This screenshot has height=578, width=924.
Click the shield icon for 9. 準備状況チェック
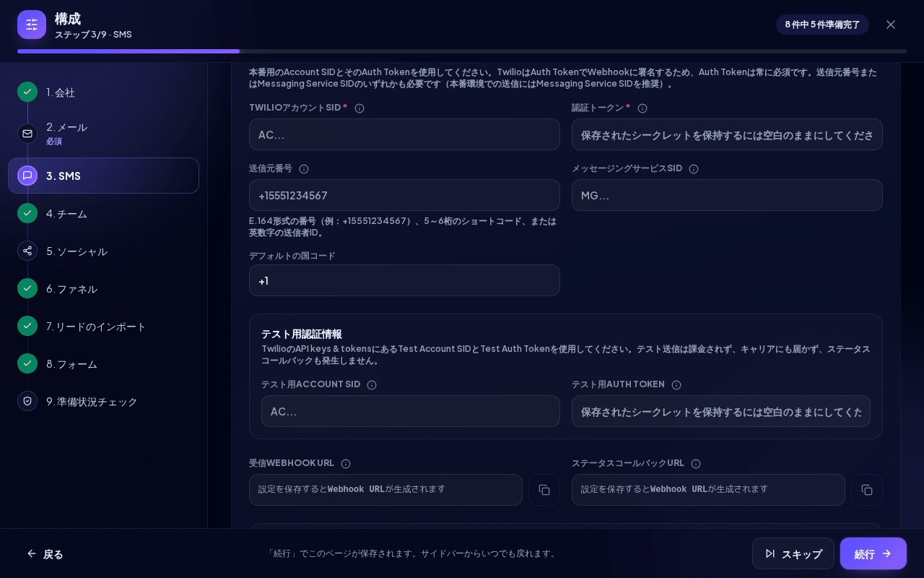[x=27, y=401]
